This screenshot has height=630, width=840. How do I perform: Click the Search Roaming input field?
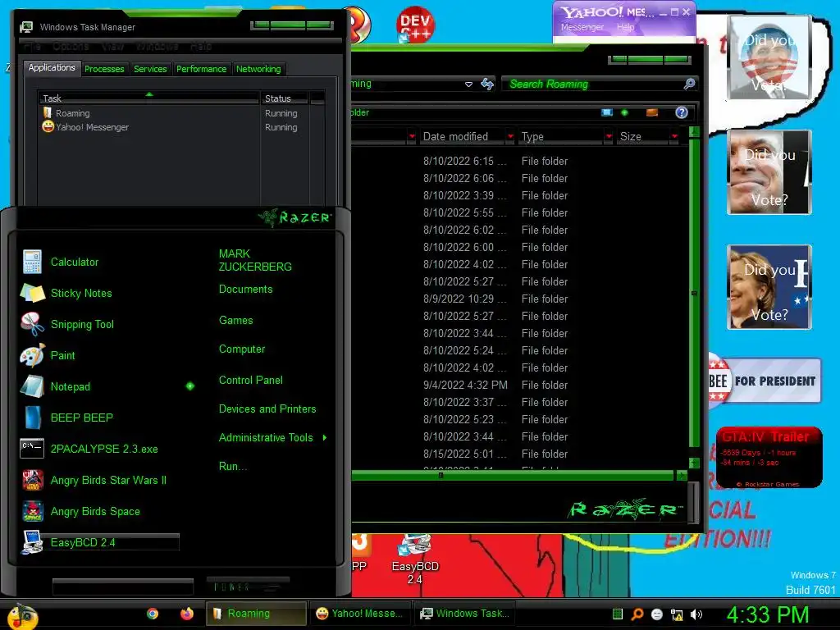pyautogui.click(x=593, y=84)
